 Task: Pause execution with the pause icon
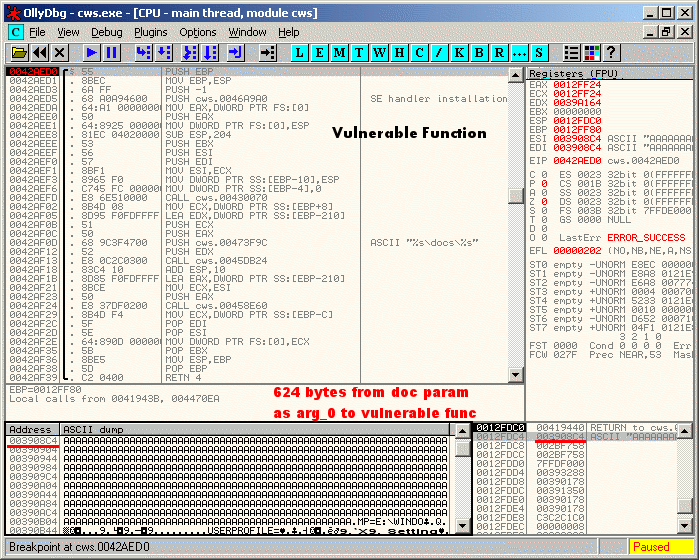click(x=111, y=53)
